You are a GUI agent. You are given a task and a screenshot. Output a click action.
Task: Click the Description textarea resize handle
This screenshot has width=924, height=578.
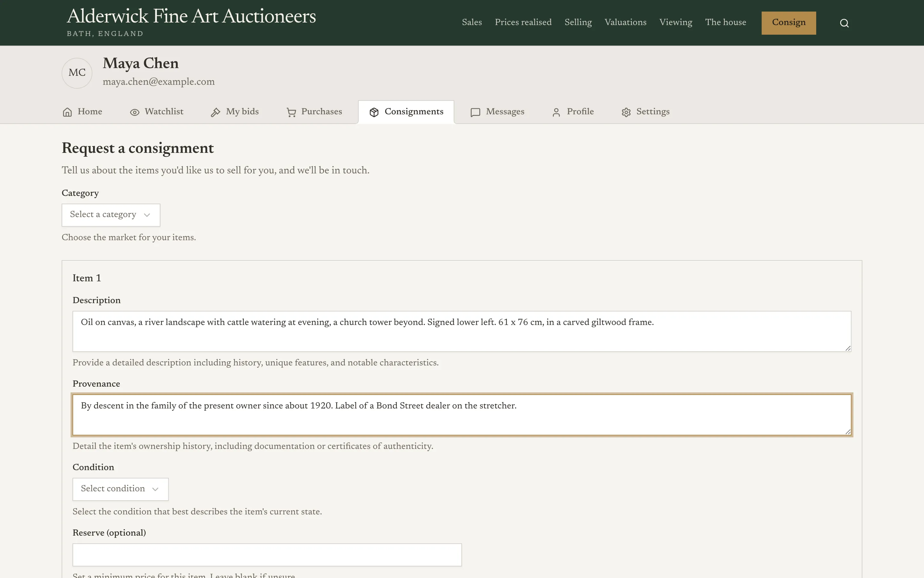(848, 348)
